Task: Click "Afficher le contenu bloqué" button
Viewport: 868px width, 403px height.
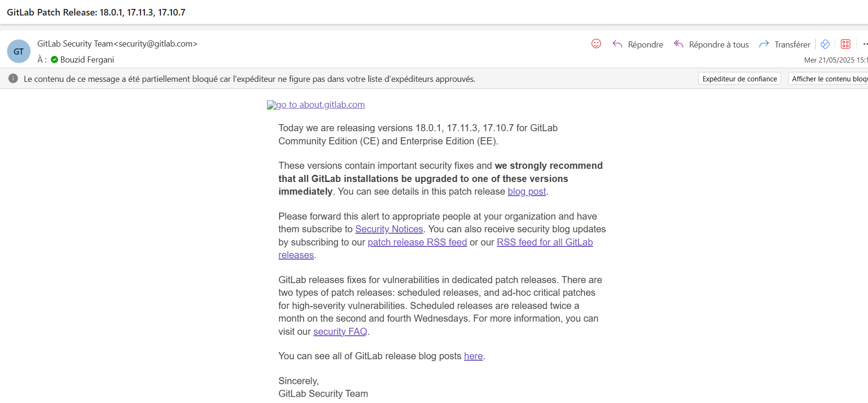Action: (x=829, y=79)
